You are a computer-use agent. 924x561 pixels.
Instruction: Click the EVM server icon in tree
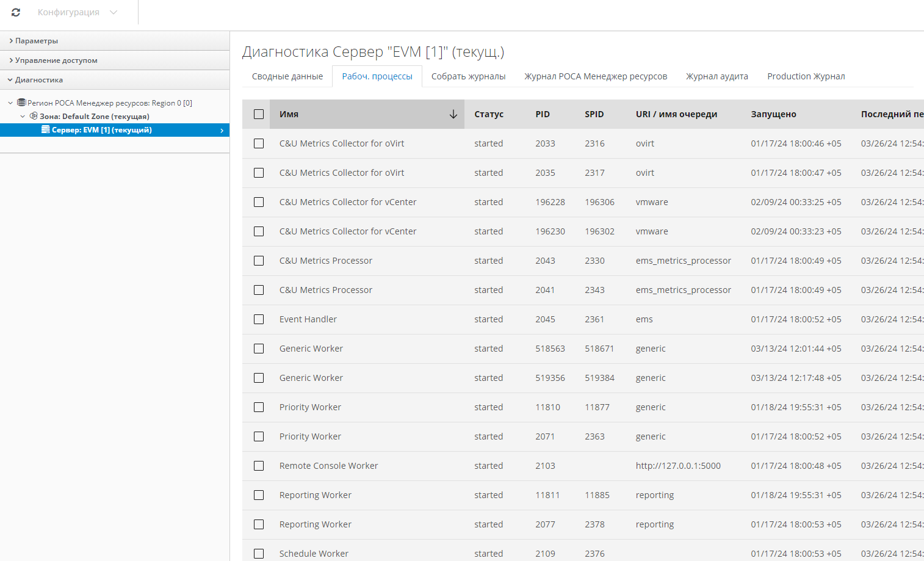pos(45,129)
